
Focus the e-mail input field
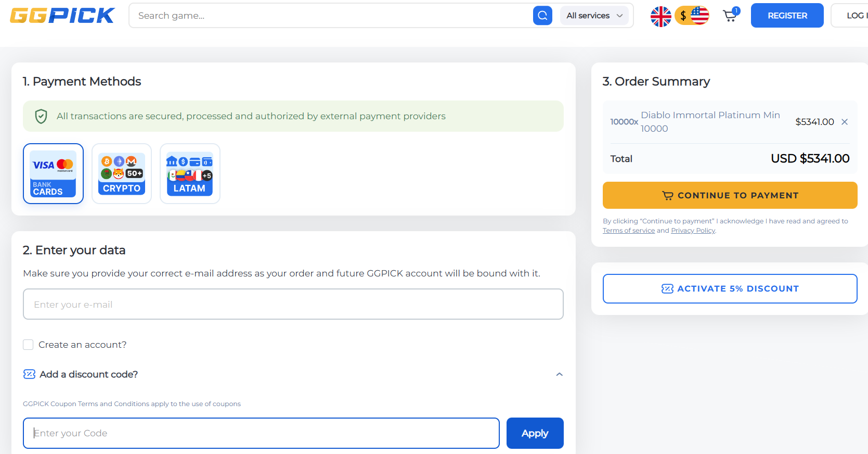293,304
